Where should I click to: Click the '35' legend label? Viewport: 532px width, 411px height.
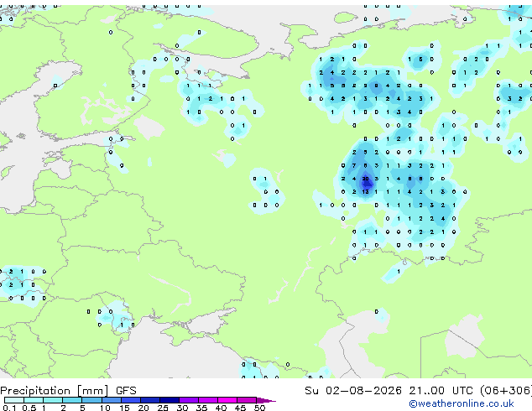201,408
